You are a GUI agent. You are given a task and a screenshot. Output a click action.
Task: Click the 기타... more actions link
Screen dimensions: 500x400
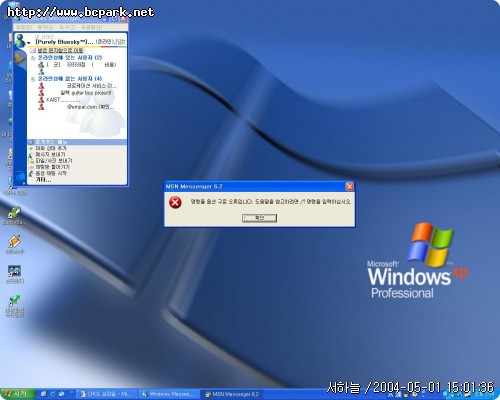(x=43, y=180)
